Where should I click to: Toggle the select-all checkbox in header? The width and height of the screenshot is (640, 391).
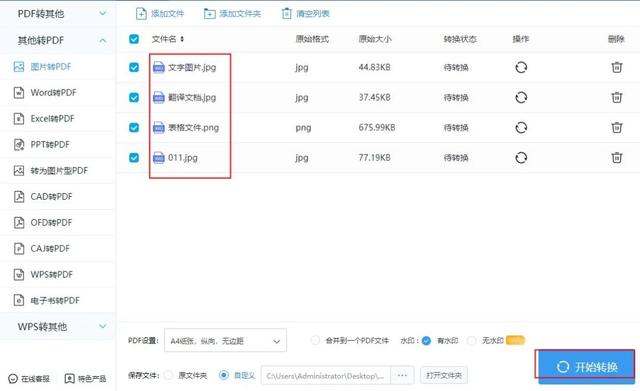[x=134, y=39]
